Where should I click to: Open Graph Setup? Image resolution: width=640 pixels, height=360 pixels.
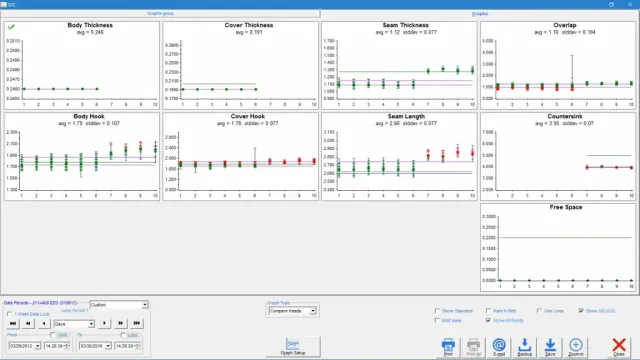(x=293, y=347)
